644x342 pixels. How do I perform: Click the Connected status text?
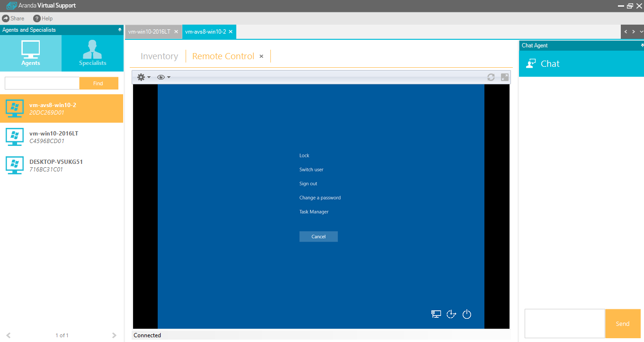[147, 335]
